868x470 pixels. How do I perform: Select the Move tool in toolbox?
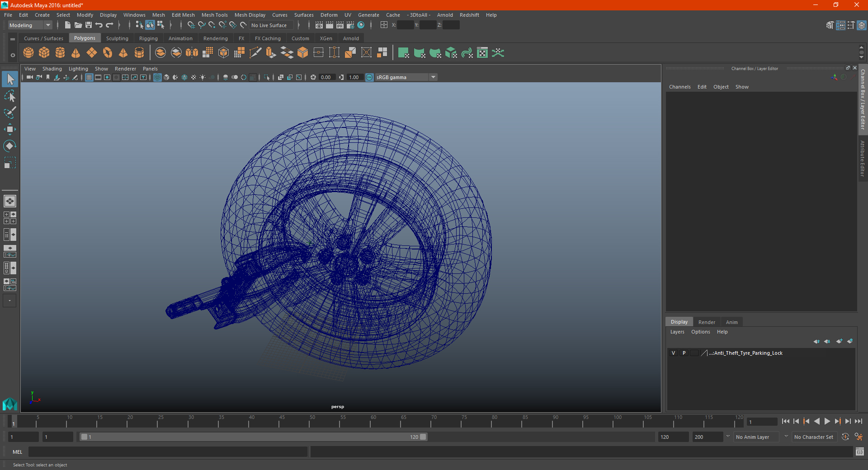9,129
